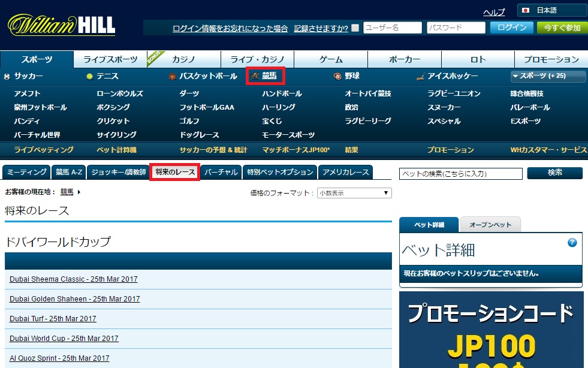Image resolution: width=588 pixels, height=368 pixels.
Task: Open Dubai Sheema Classic race link
Action: [74, 279]
